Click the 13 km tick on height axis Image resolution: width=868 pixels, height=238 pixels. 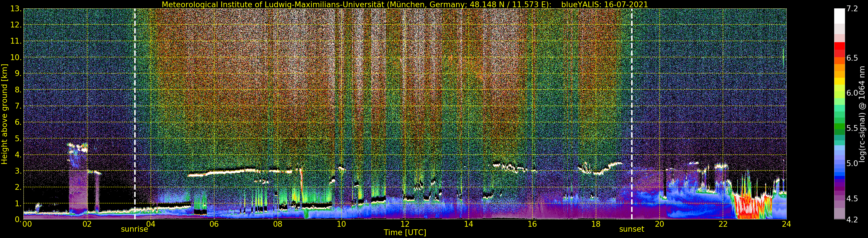tap(16, 9)
